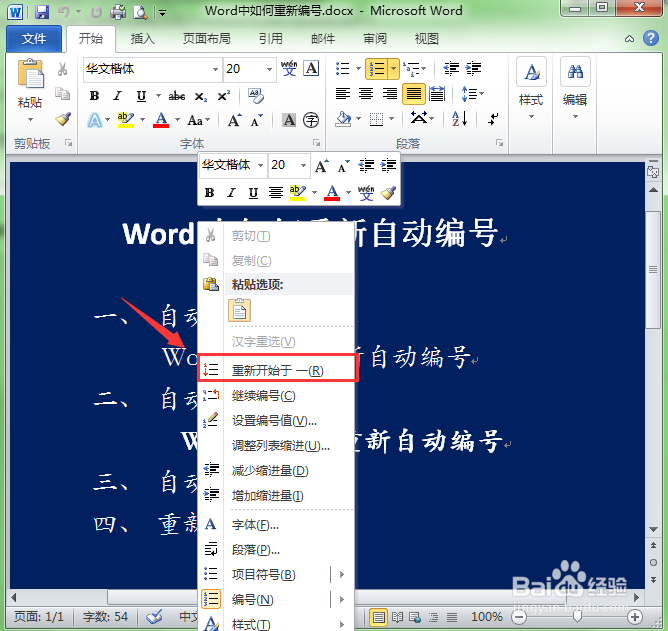The width and height of the screenshot is (668, 631).
Task: Open 编辑 Editing group button
Action: pyautogui.click(x=575, y=90)
